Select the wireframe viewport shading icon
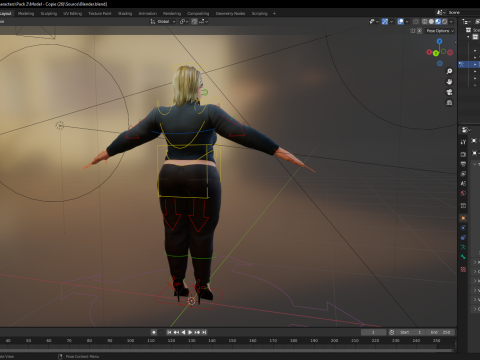 click(x=425, y=21)
